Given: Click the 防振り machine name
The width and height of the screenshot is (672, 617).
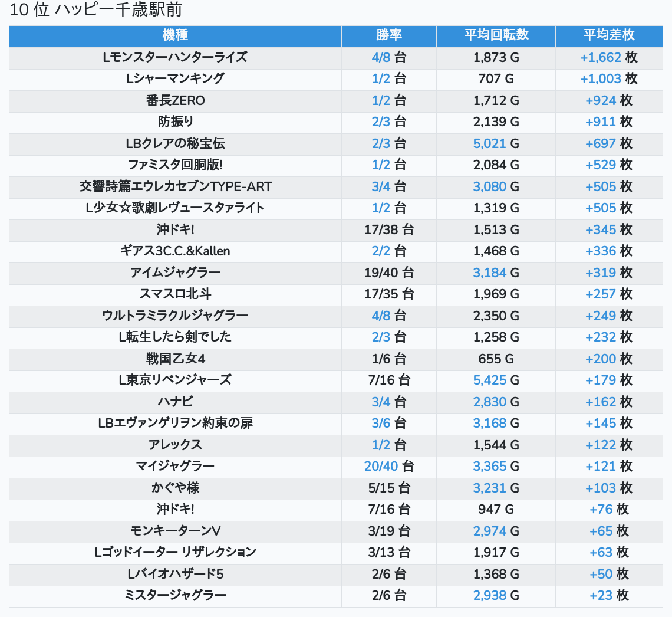Looking at the screenshot, I should click(175, 122).
